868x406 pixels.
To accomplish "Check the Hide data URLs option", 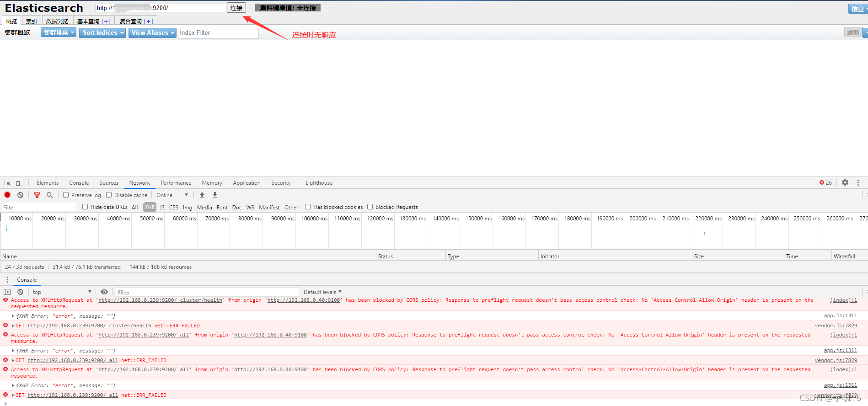I will click(x=85, y=207).
